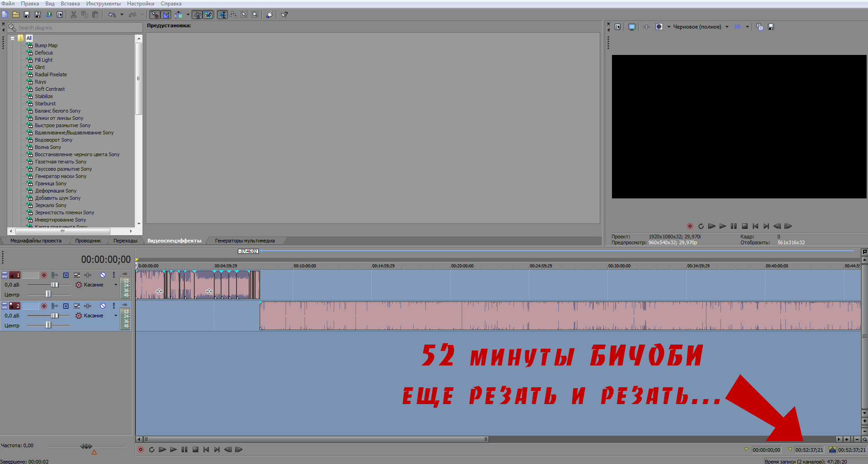Screen dimensions: 868x464
Task: Open the Инструменты menu
Action: click(x=104, y=4)
